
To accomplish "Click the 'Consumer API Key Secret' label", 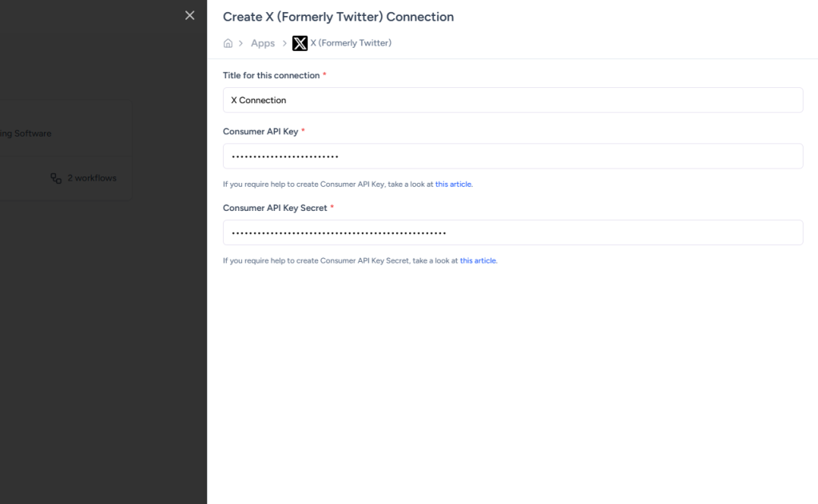I will click(275, 208).
